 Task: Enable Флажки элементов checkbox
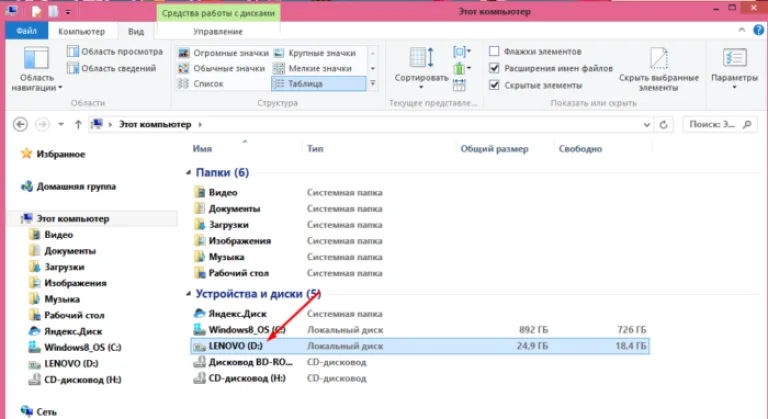(x=494, y=51)
